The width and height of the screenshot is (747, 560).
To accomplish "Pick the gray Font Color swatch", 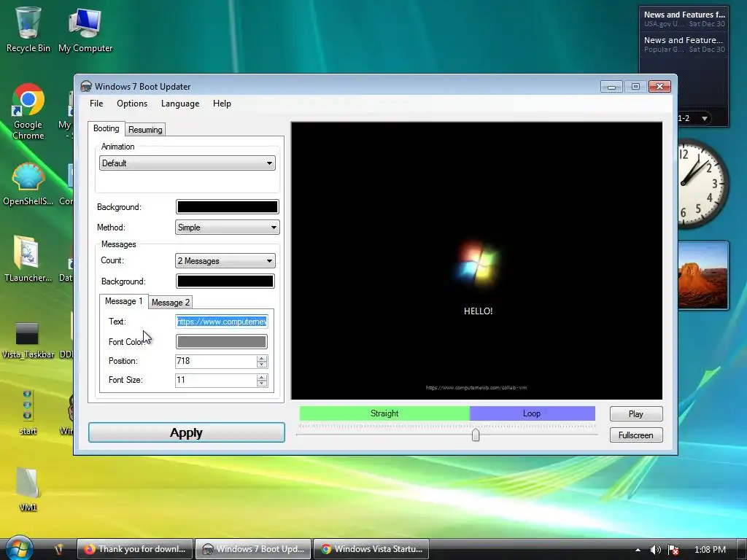I will coord(222,341).
